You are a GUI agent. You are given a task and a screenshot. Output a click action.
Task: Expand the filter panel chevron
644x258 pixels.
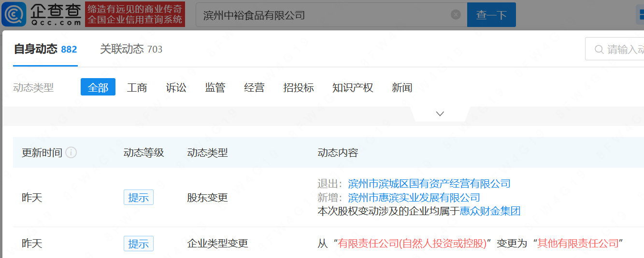point(440,114)
